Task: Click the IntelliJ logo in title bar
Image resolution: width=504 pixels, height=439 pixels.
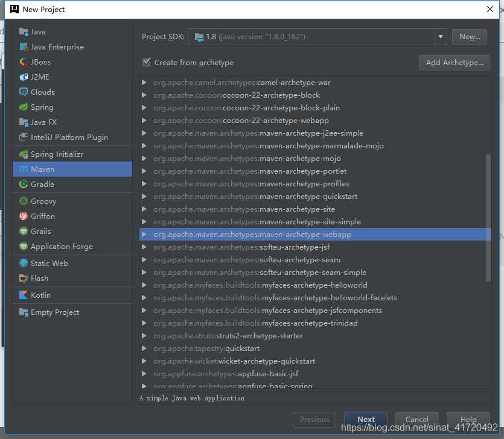Action: (14, 9)
